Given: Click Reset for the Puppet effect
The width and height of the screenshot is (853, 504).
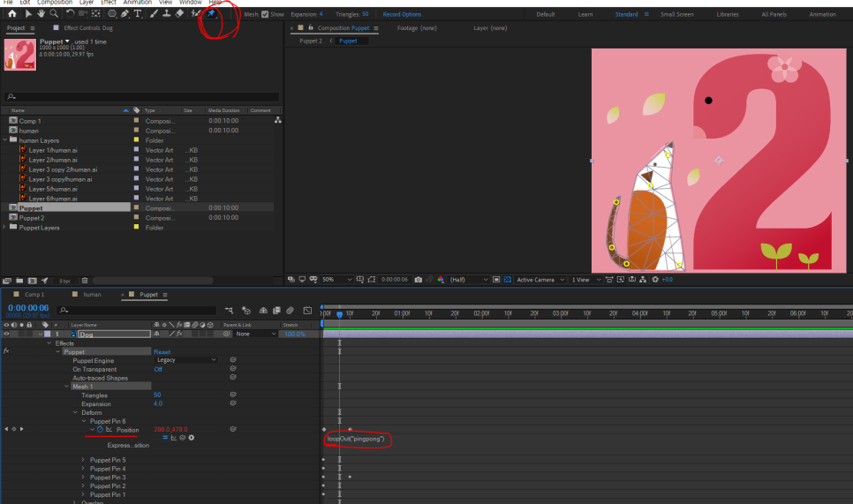Looking at the screenshot, I should 162,352.
